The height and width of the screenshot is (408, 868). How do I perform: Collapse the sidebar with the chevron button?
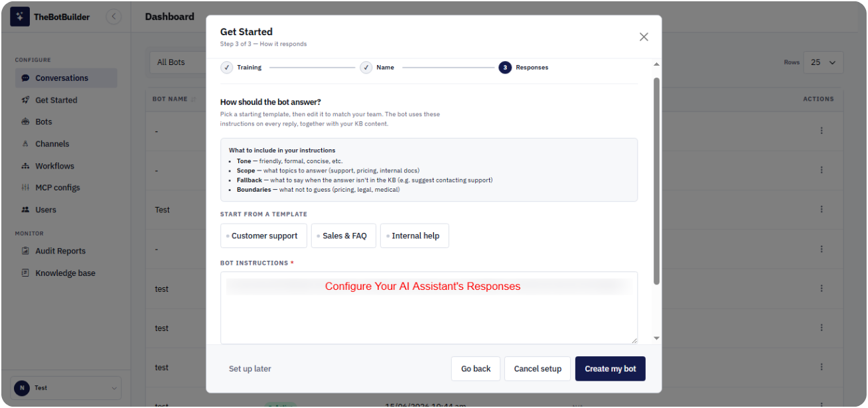coord(113,17)
